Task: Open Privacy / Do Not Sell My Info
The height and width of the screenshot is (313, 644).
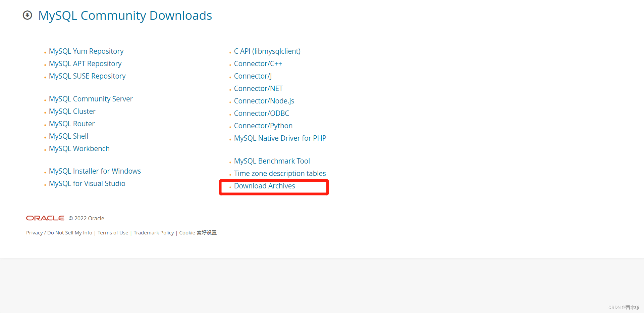Action: click(x=59, y=233)
